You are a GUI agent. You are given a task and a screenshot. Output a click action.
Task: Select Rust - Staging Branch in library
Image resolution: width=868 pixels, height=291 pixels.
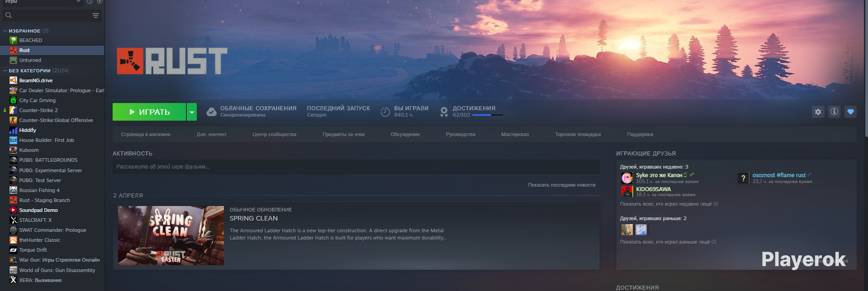click(x=45, y=200)
